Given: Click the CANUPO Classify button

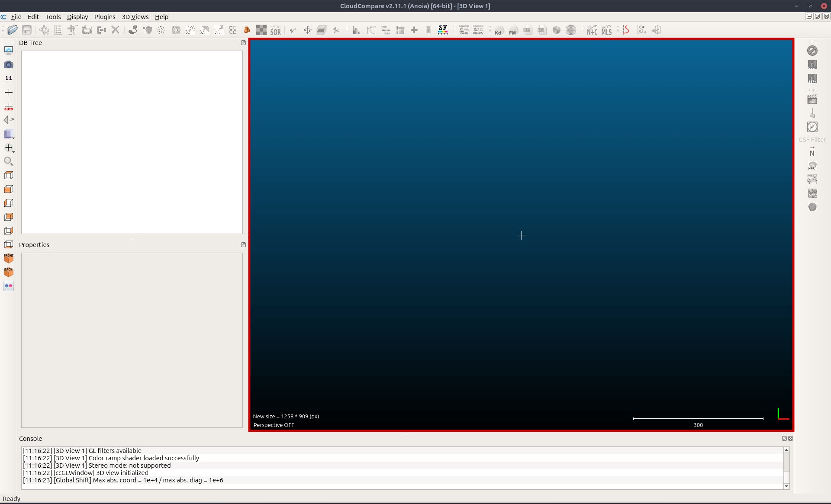Looking at the screenshot, I should point(478,30).
